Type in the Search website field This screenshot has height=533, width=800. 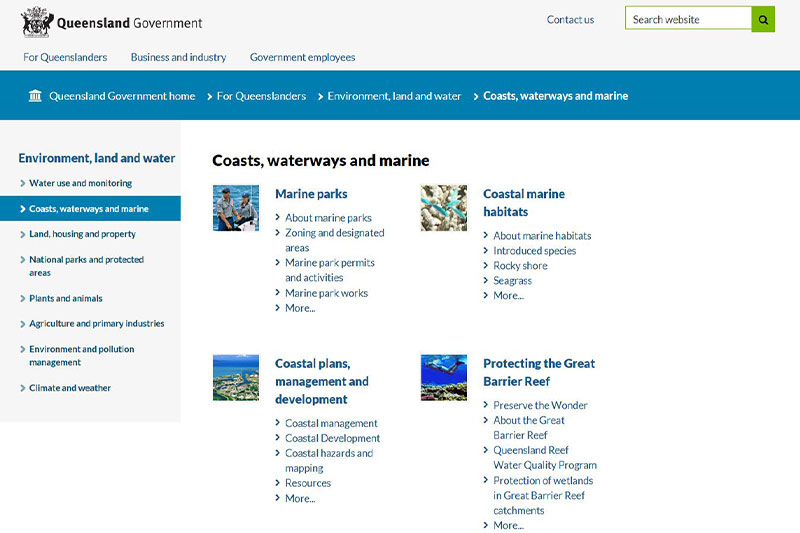pyautogui.click(x=687, y=19)
